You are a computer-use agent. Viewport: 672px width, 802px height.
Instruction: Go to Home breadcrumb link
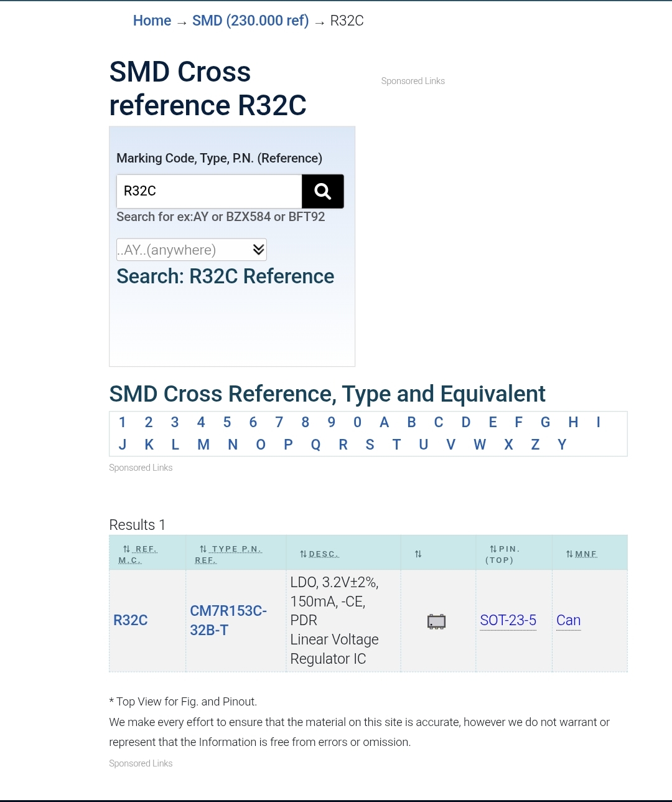pos(152,21)
